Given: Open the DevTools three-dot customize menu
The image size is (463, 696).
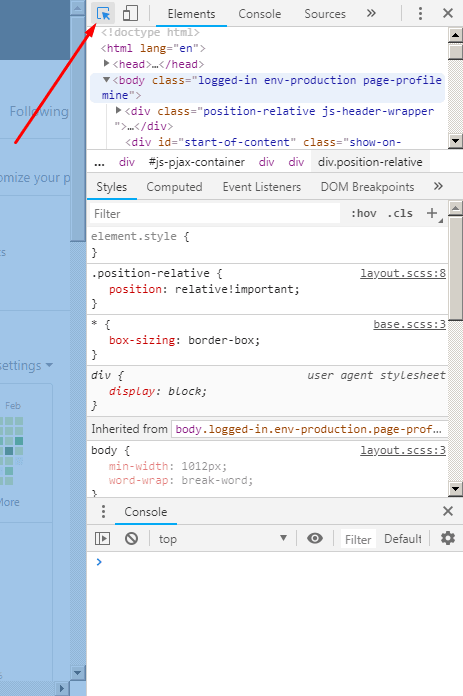Looking at the screenshot, I should 420,13.
